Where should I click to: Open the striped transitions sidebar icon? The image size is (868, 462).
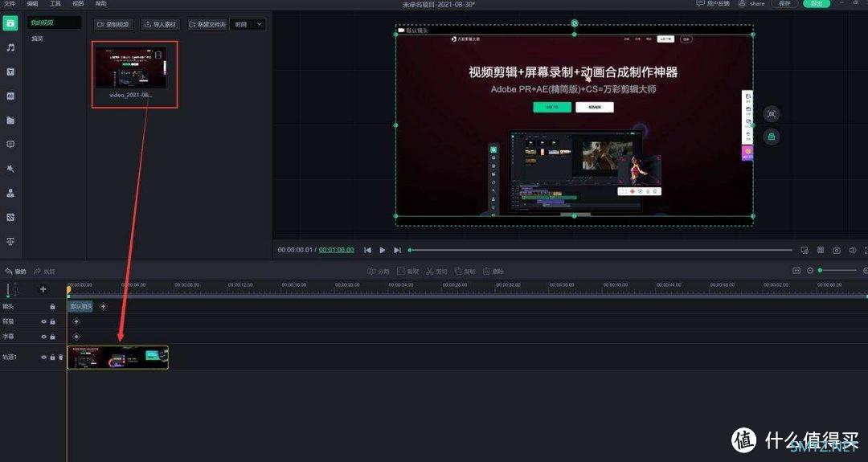click(10, 218)
